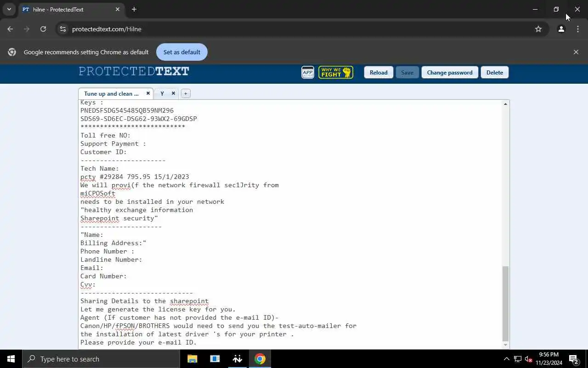
Task: Click the 'Email:' line
Action: [92, 268]
